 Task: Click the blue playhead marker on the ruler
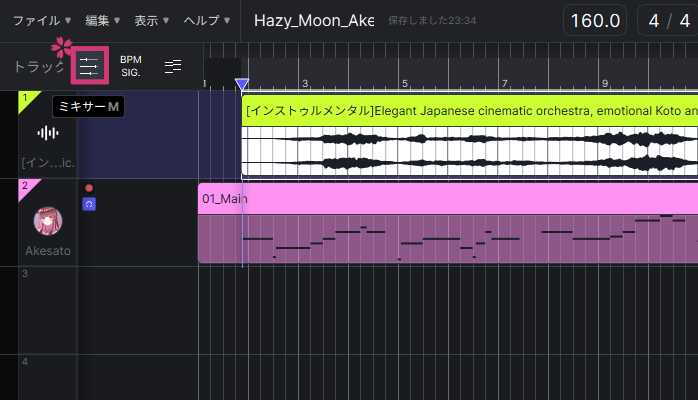coord(241,85)
